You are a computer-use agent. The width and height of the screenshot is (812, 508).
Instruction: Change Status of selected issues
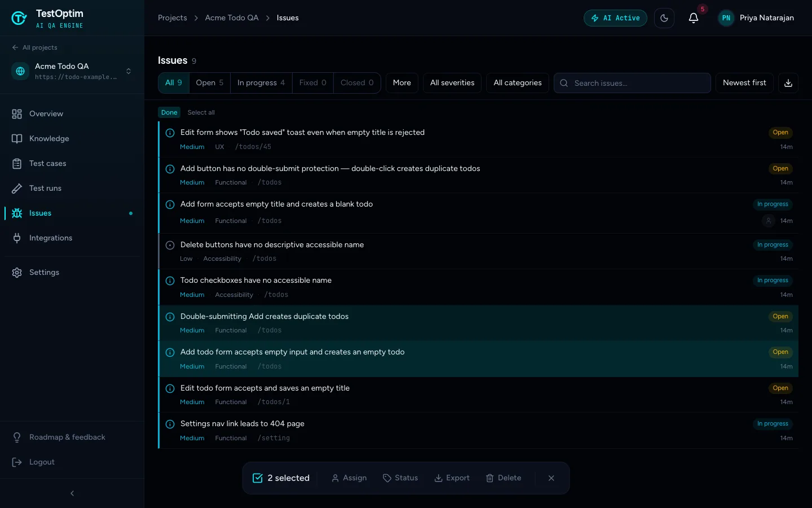(x=400, y=478)
